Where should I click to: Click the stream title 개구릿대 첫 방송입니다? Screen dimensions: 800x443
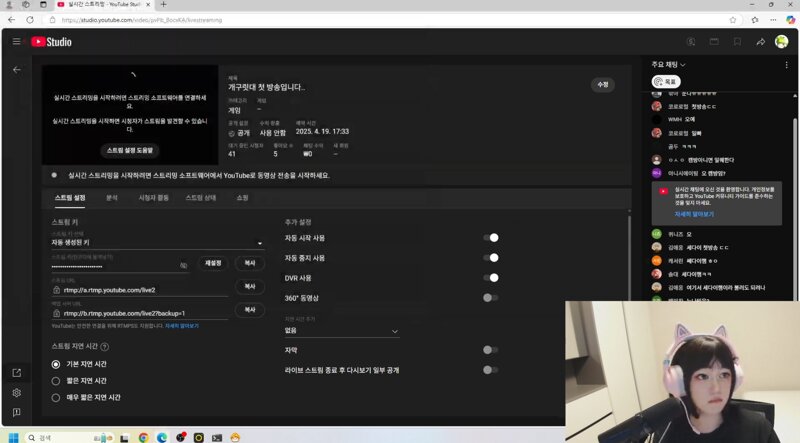click(x=266, y=87)
